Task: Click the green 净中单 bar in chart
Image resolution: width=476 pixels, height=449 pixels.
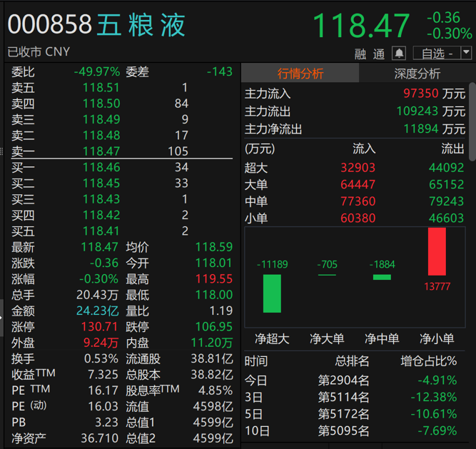Action: coord(382,276)
